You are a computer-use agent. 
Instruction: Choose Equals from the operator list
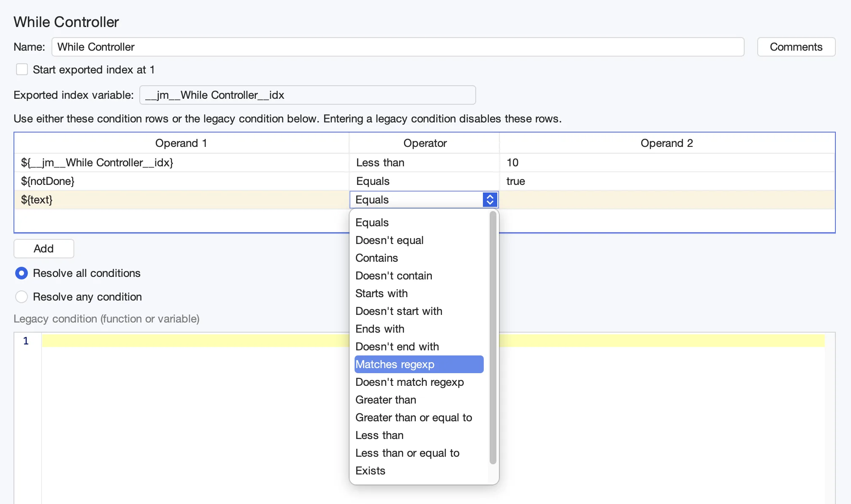pyautogui.click(x=419, y=222)
